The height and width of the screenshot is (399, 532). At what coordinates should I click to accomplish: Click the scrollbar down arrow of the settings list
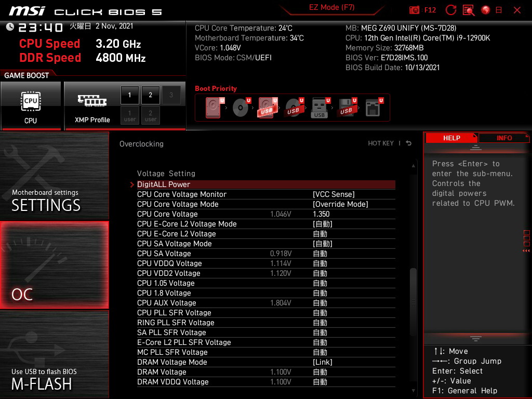(x=413, y=391)
